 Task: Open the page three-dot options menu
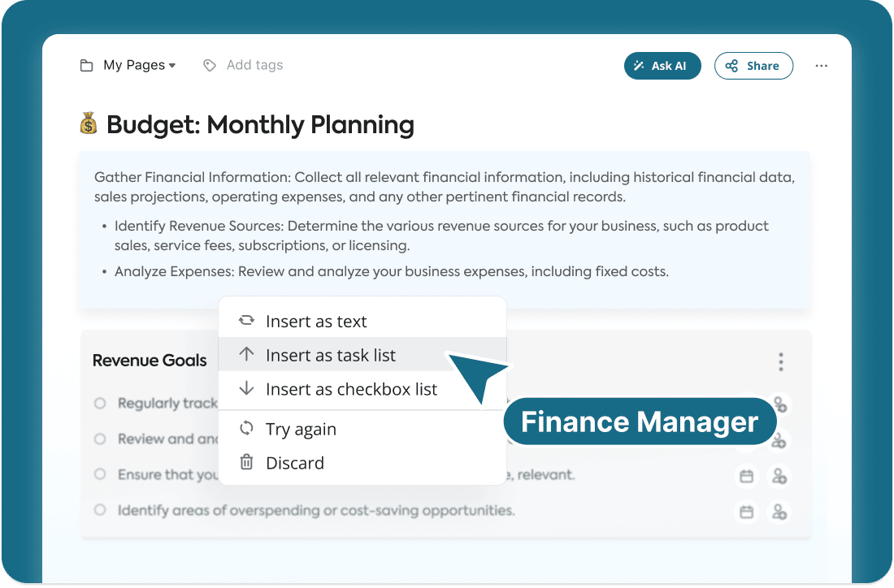(x=821, y=66)
